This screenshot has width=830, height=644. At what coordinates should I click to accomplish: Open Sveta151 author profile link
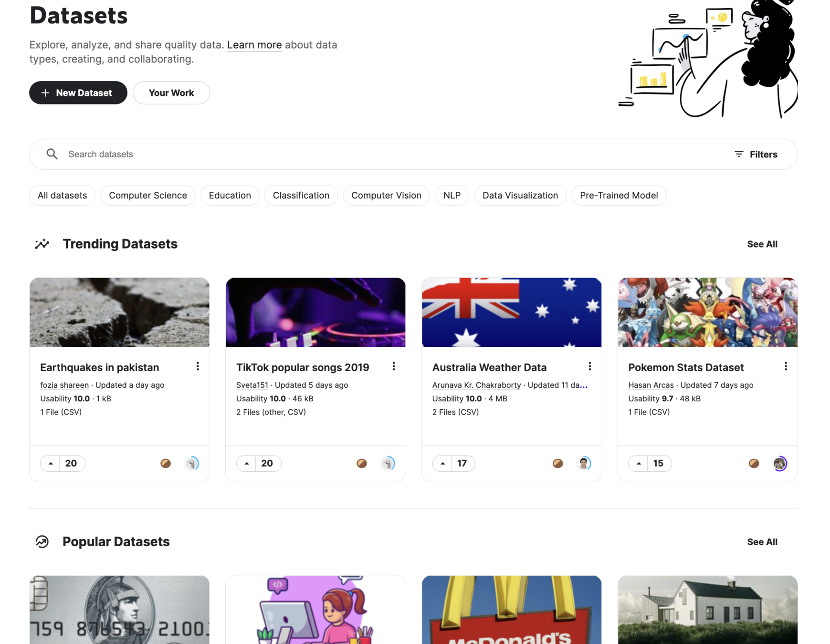tap(252, 385)
